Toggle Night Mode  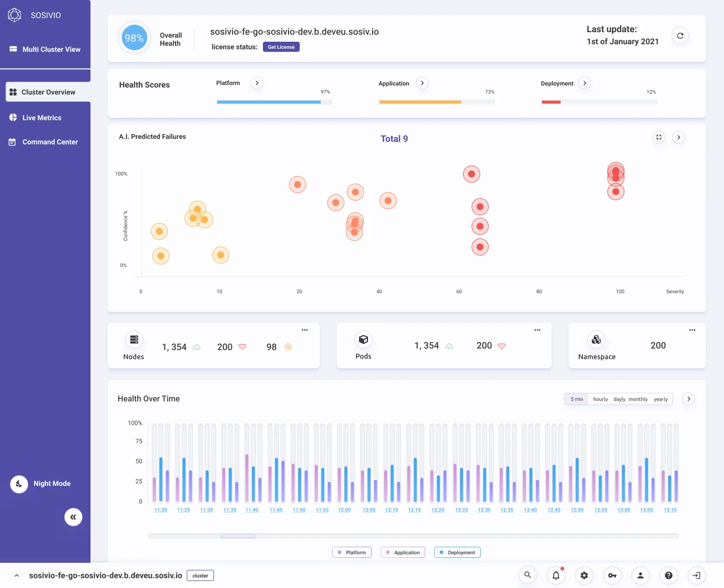coord(19,484)
